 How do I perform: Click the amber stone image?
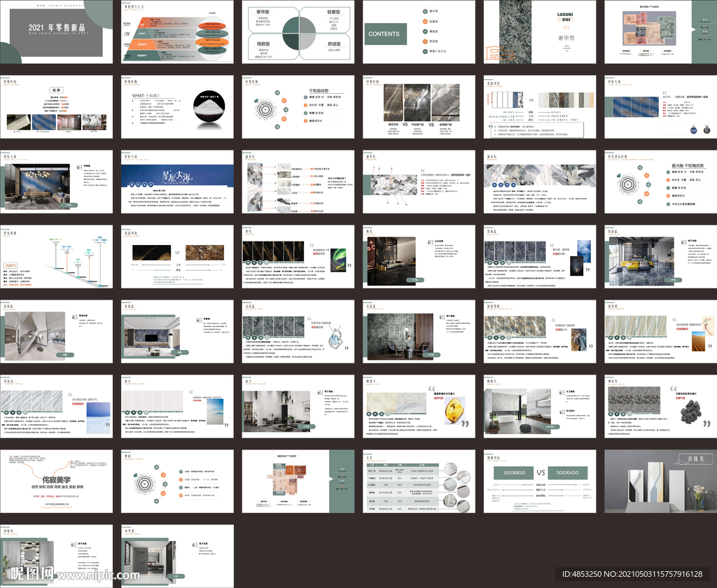point(454,410)
